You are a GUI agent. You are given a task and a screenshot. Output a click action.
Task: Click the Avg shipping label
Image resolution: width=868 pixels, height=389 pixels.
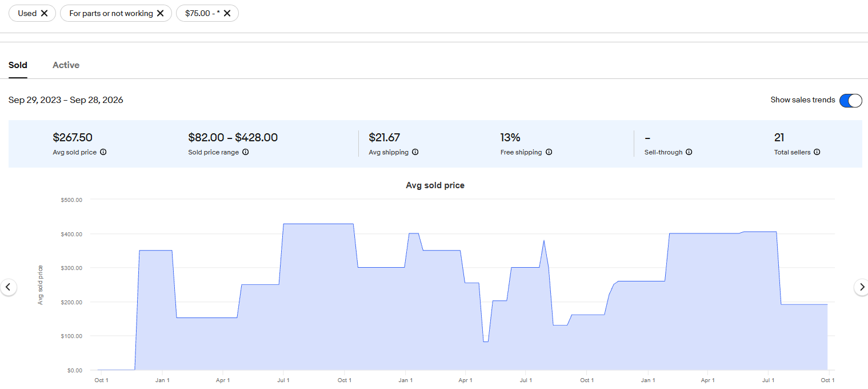tap(389, 152)
